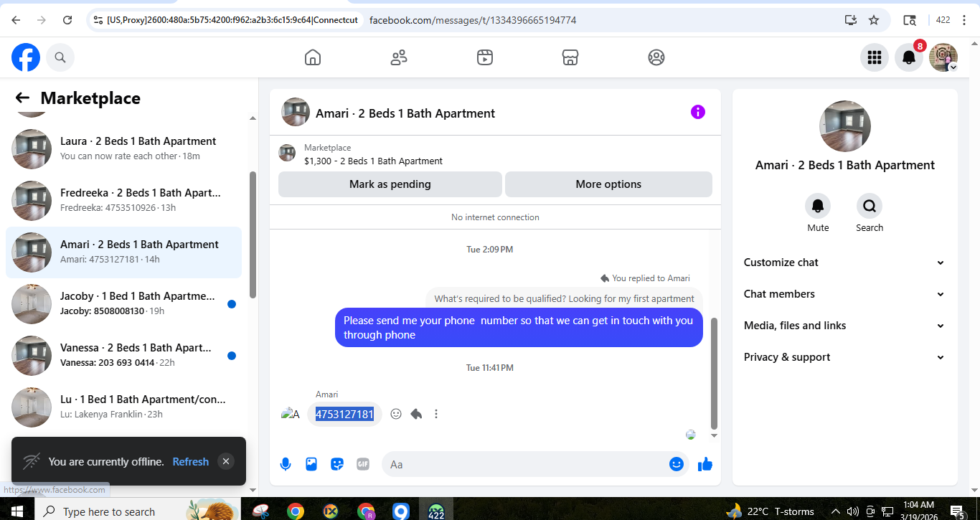Open more options dots beside Amari's message
This screenshot has width=980, height=520.
[436, 414]
